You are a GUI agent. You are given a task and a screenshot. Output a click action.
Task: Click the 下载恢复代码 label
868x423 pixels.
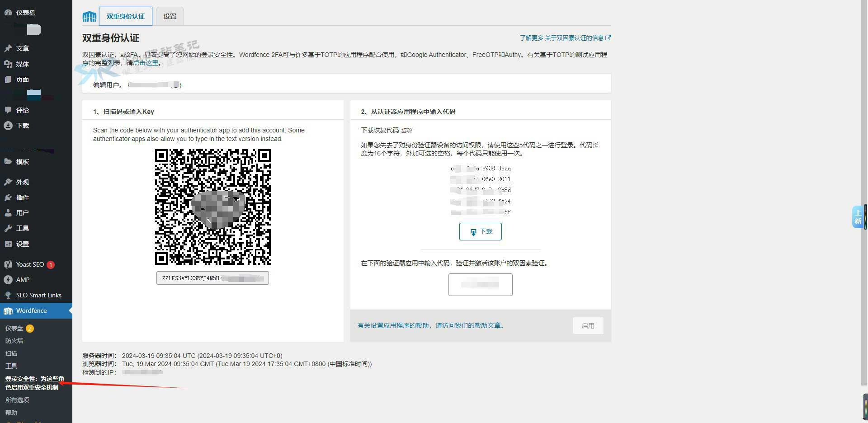pos(380,130)
